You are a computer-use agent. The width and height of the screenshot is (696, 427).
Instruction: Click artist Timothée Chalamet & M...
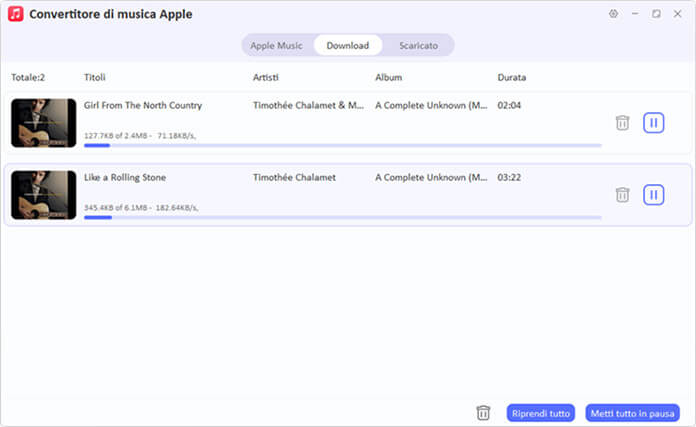(308, 105)
